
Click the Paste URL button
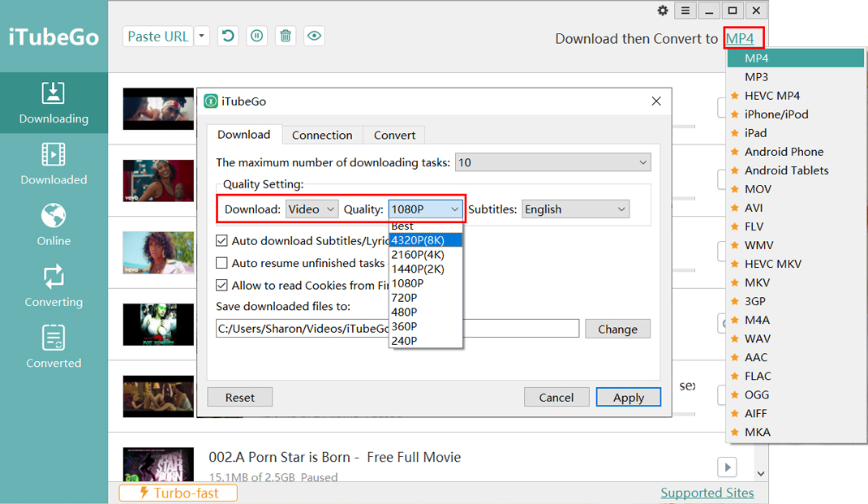(157, 37)
